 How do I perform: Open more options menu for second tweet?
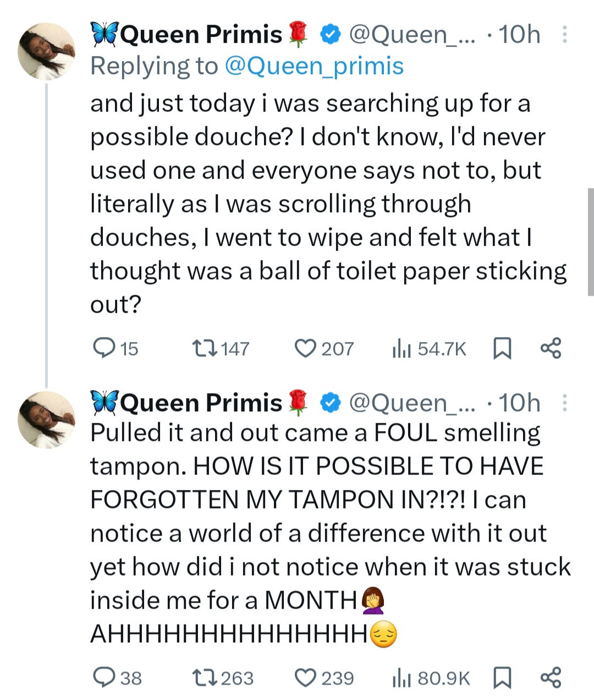pos(564,403)
